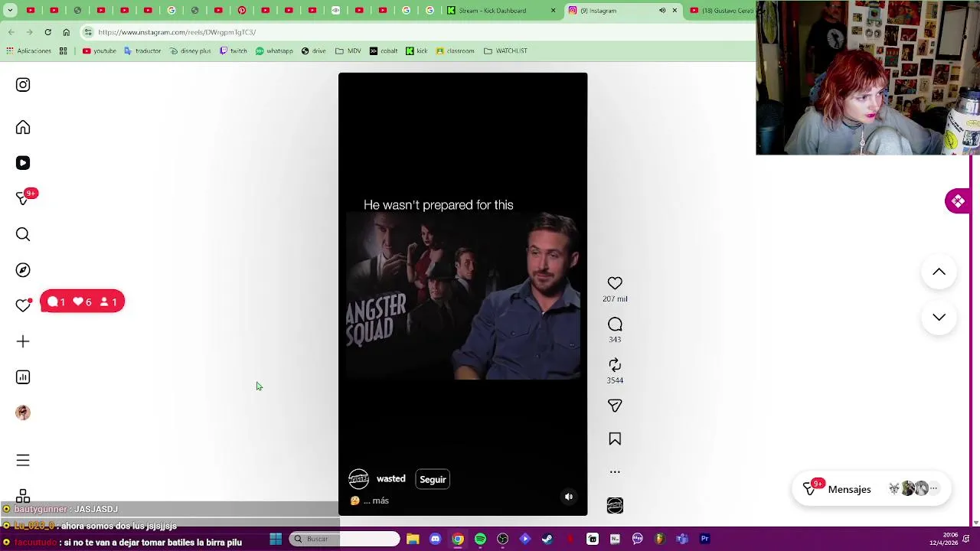This screenshot has width=980, height=551.
Task: Mute the reel audio
Action: click(569, 497)
